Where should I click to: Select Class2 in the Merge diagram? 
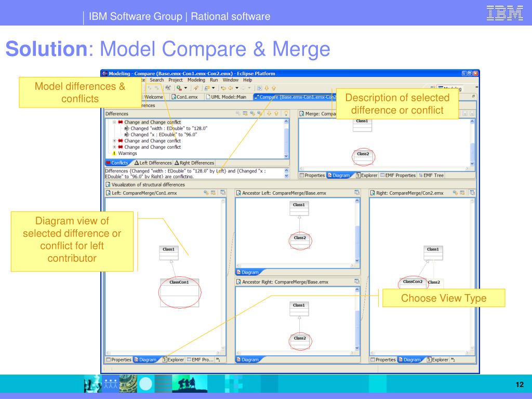click(363, 157)
